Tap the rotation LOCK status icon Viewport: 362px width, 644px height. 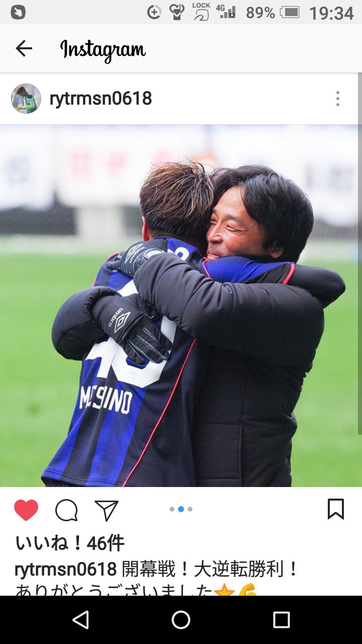(x=201, y=11)
